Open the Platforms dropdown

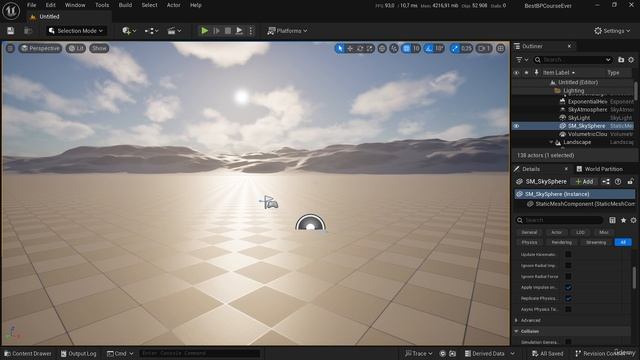coord(287,31)
